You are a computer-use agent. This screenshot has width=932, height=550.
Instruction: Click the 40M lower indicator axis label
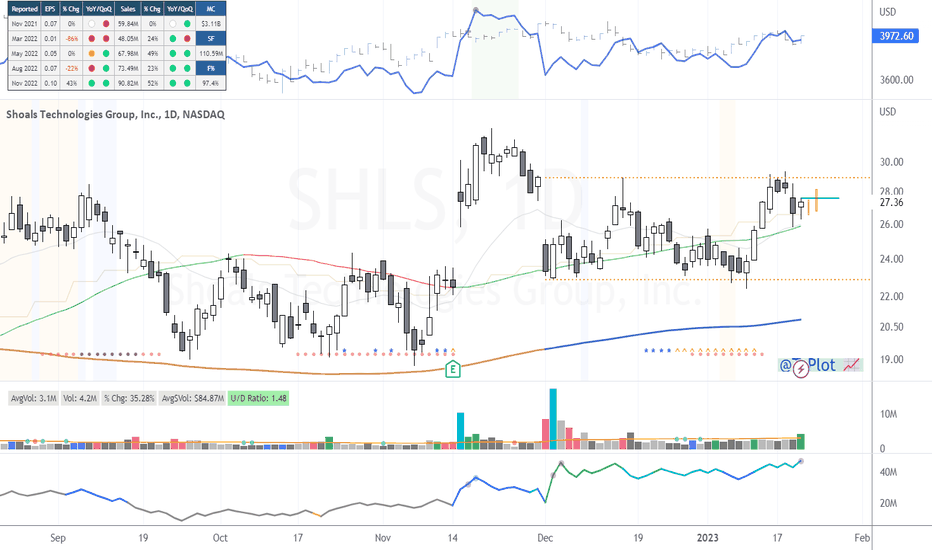coord(889,472)
